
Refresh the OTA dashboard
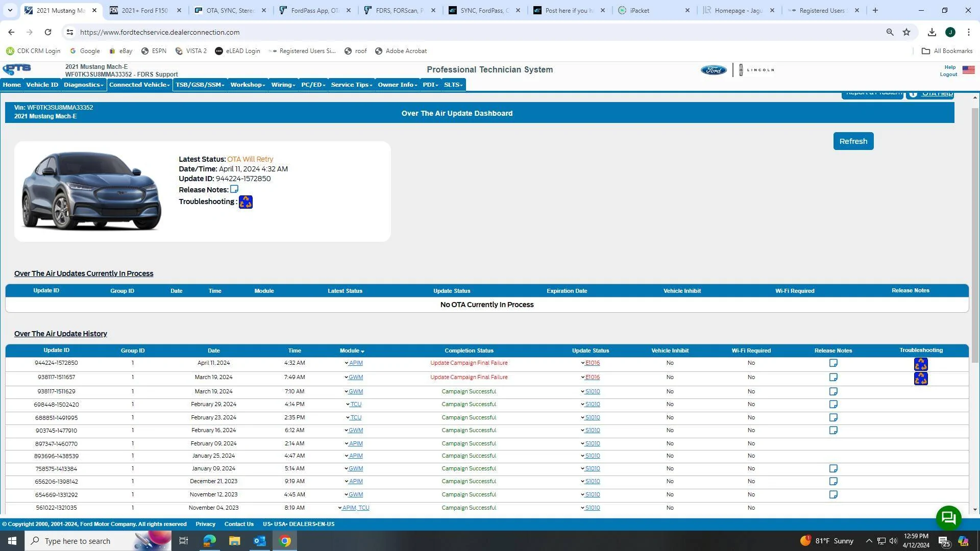853,141
